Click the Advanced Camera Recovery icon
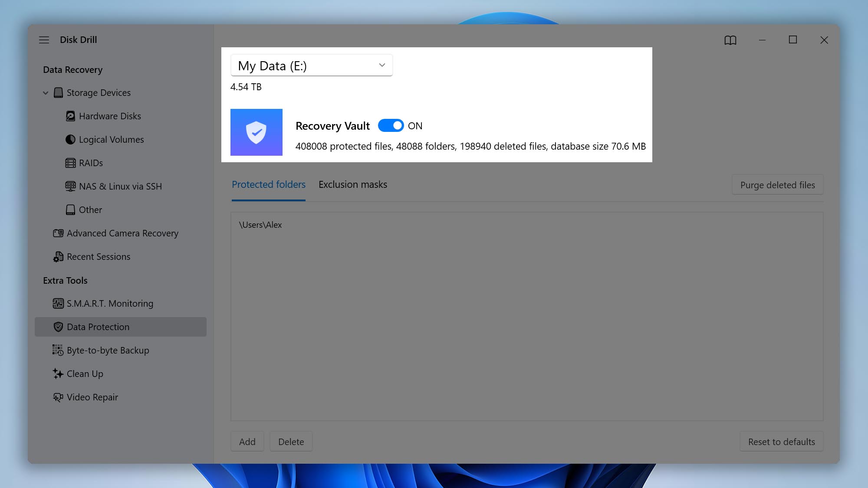Image resolution: width=868 pixels, height=488 pixels. pyautogui.click(x=58, y=233)
